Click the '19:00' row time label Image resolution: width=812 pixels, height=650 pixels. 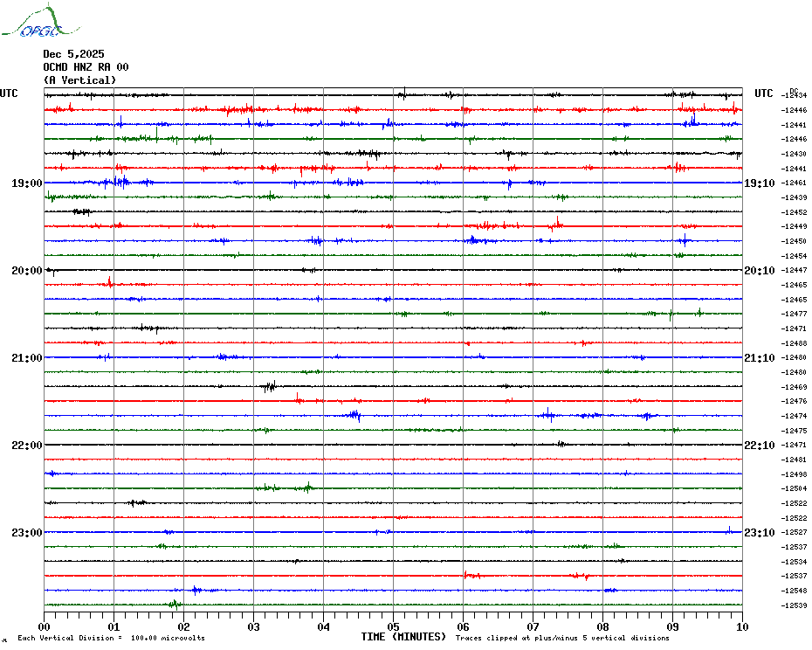[27, 183]
